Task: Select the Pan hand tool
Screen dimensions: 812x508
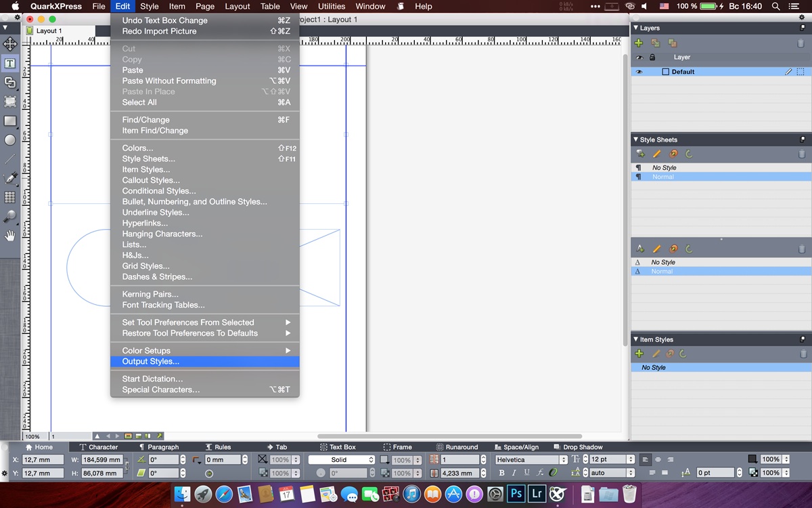Action: tap(10, 236)
